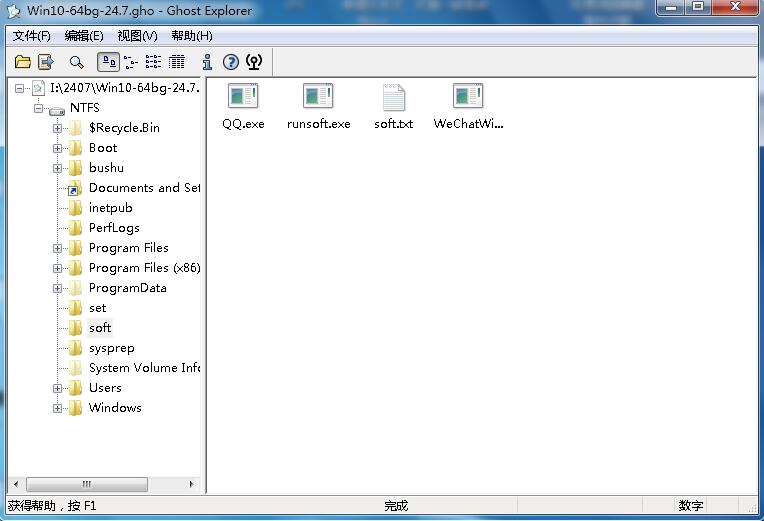Image resolution: width=764 pixels, height=521 pixels.
Task: Open the 帮助(H) menu
Action: pyautogui.click(x=191, y=36)
